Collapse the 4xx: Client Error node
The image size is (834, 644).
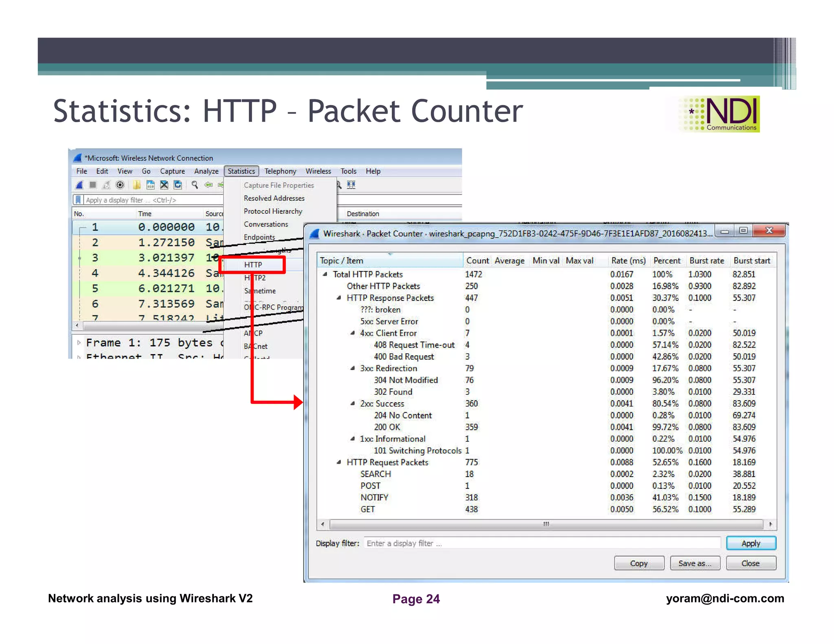click(x=353, y=333)
